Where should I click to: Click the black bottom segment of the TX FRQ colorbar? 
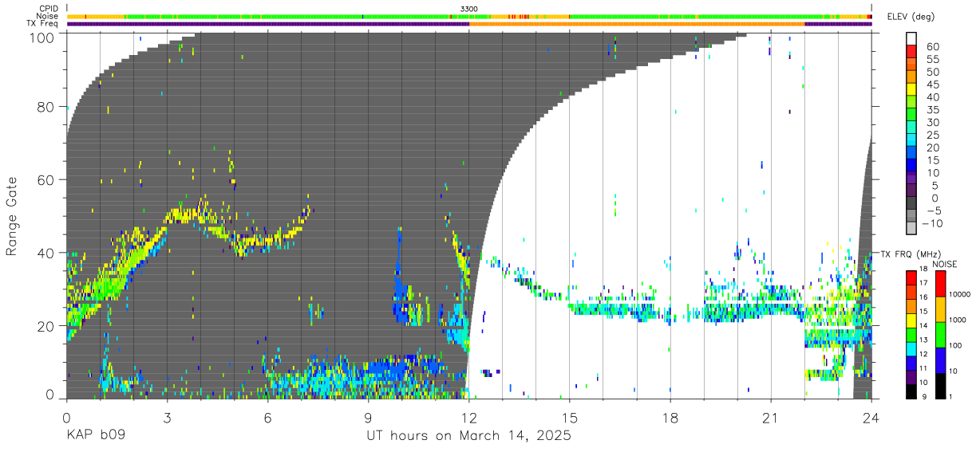tap(911, 391)
